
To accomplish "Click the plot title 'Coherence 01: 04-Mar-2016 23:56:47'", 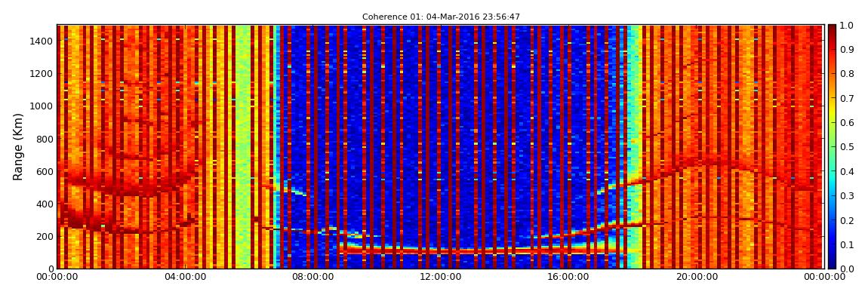I will click(x=441, y=17).
